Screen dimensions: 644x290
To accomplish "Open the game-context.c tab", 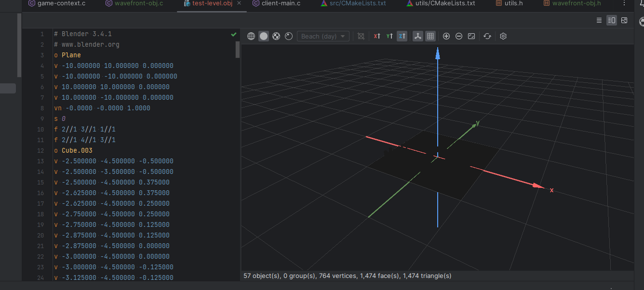I will click(57, 3).
